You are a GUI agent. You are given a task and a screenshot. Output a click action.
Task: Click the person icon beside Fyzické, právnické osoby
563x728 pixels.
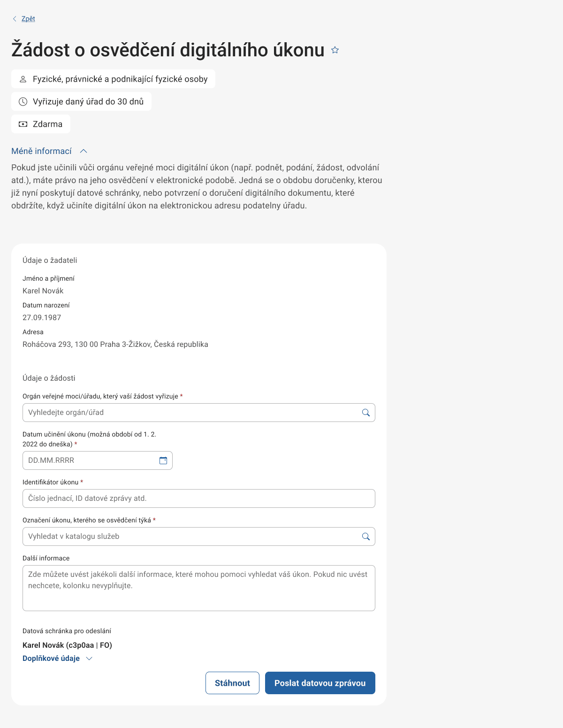[23, 79]
